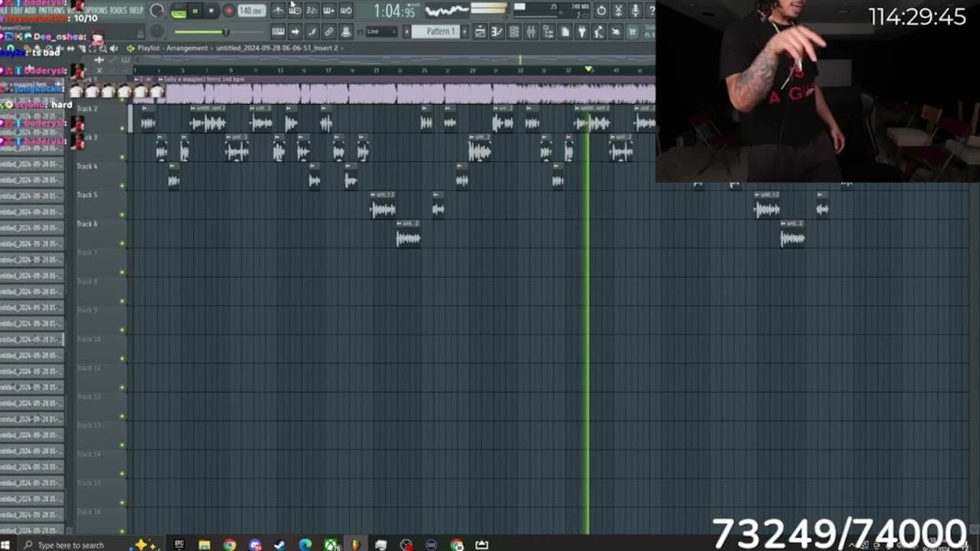The image size is (980, 551).
Task: Open the HELP menu
Action: [136, 10]
